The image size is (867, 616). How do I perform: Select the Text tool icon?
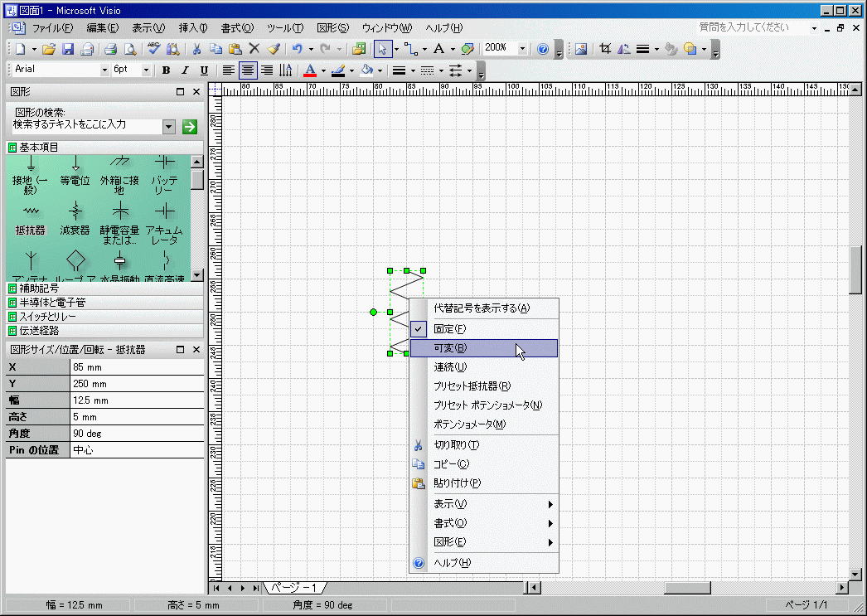pyautogui.click(x=438, y=49)
